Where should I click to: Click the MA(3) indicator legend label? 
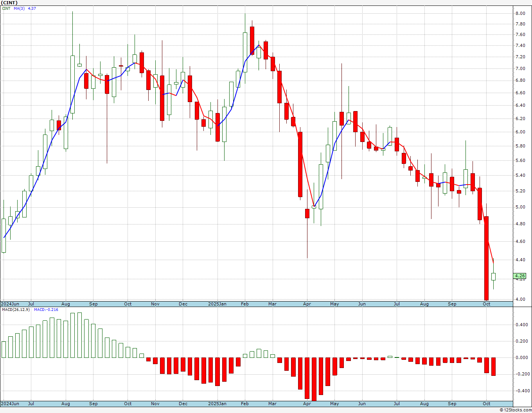tap(19, 8)
